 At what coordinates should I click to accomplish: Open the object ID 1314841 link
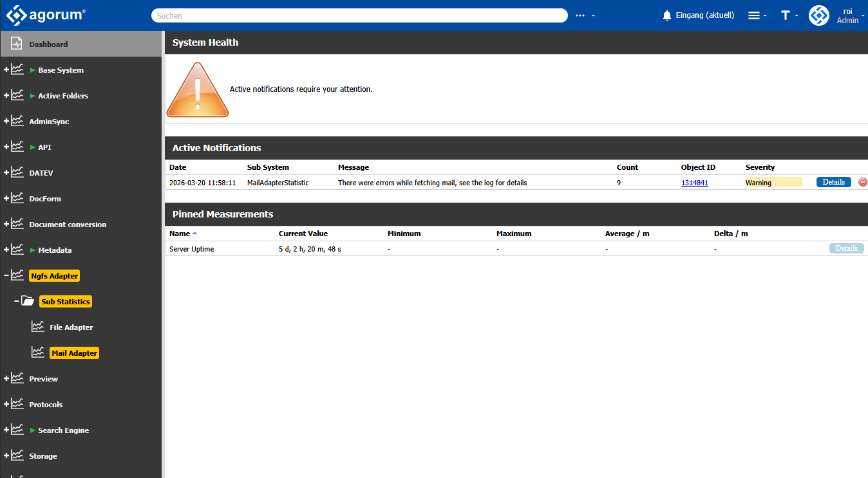[x=694, y=183]
